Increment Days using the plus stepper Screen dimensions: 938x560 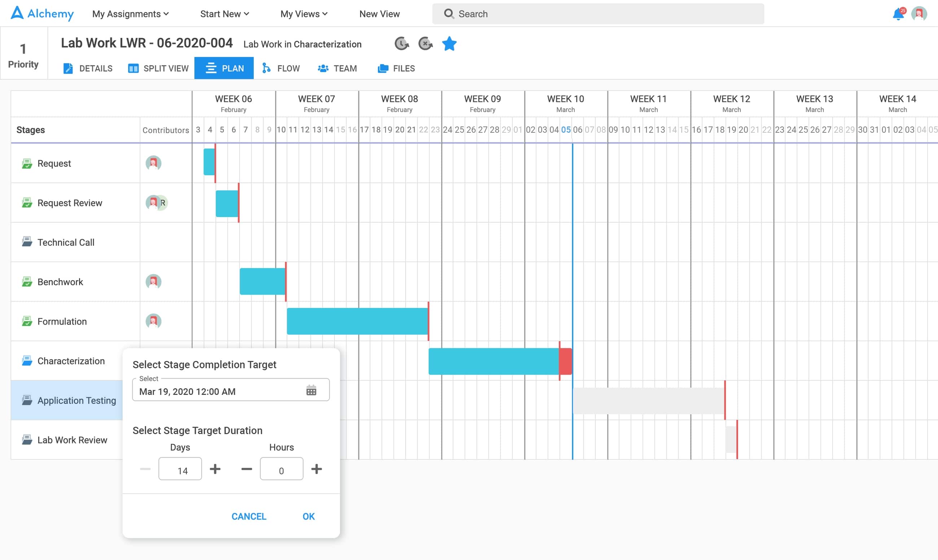(x=215, y=469)
